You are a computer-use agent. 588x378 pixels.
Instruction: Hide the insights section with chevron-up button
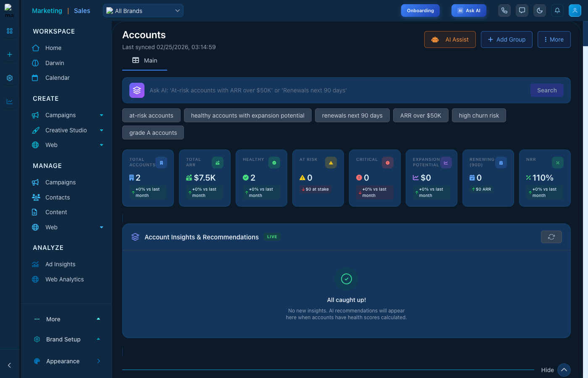coord(564,370)
